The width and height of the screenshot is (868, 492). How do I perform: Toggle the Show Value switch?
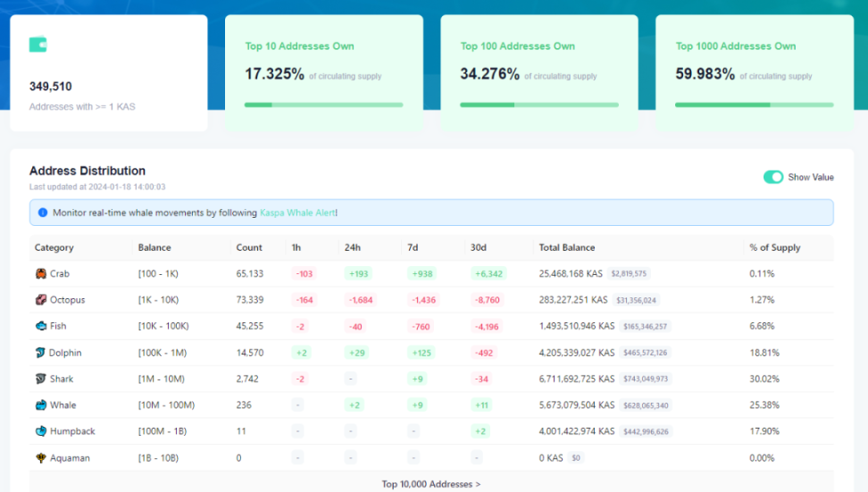(773, 177)
